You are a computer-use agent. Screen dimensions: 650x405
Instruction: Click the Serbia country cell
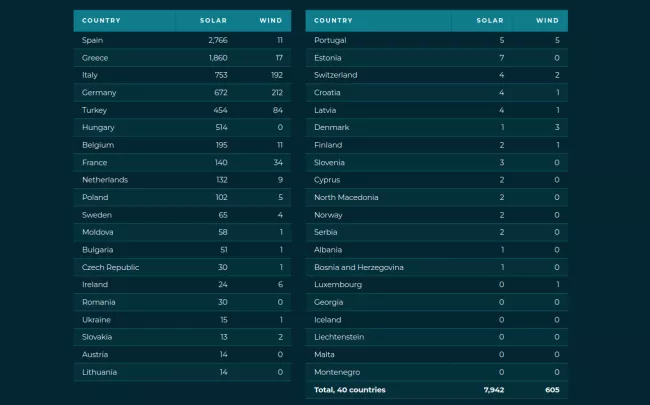tap(325, 232)
